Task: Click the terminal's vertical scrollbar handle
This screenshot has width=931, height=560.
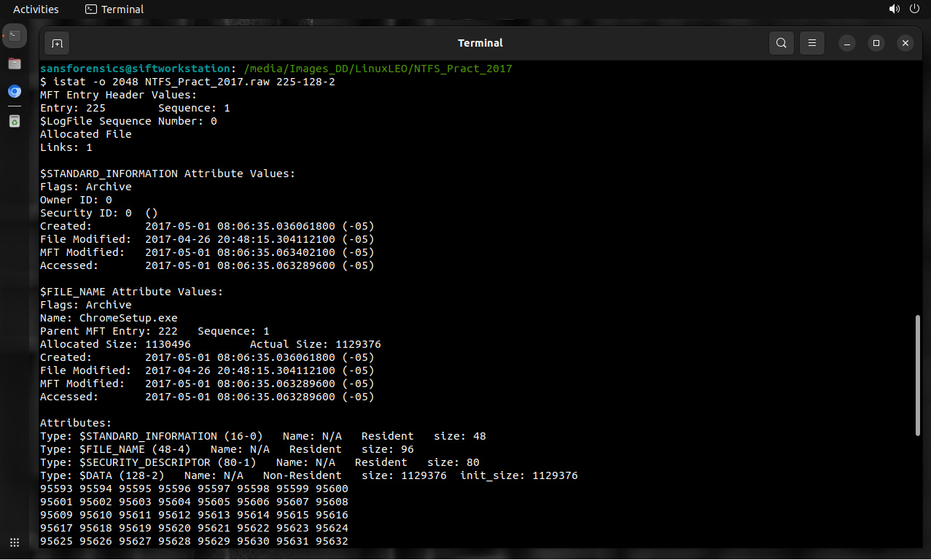Action: [917, 376]
